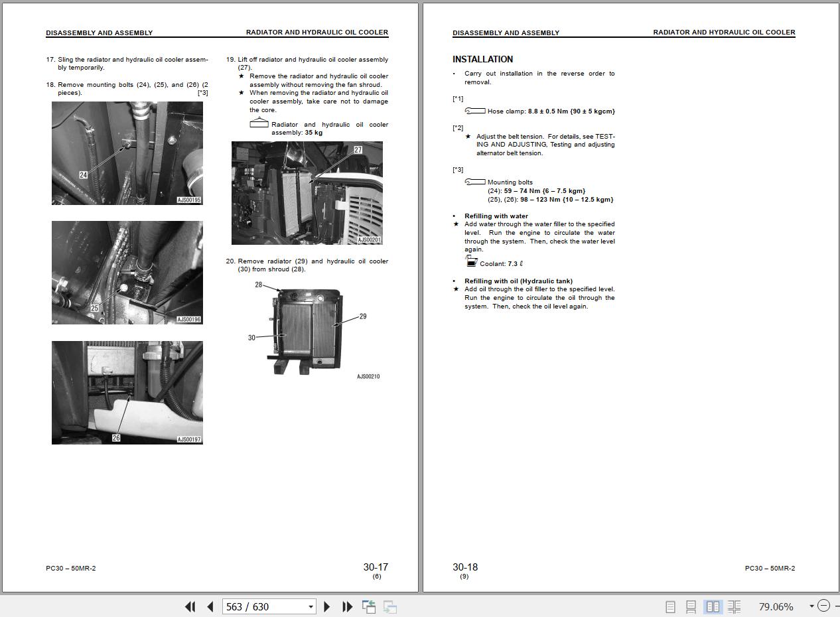Click the 'Mounting bolts' torque label
The width and height of the screenshot is (840, 617).
click(510, 182)
